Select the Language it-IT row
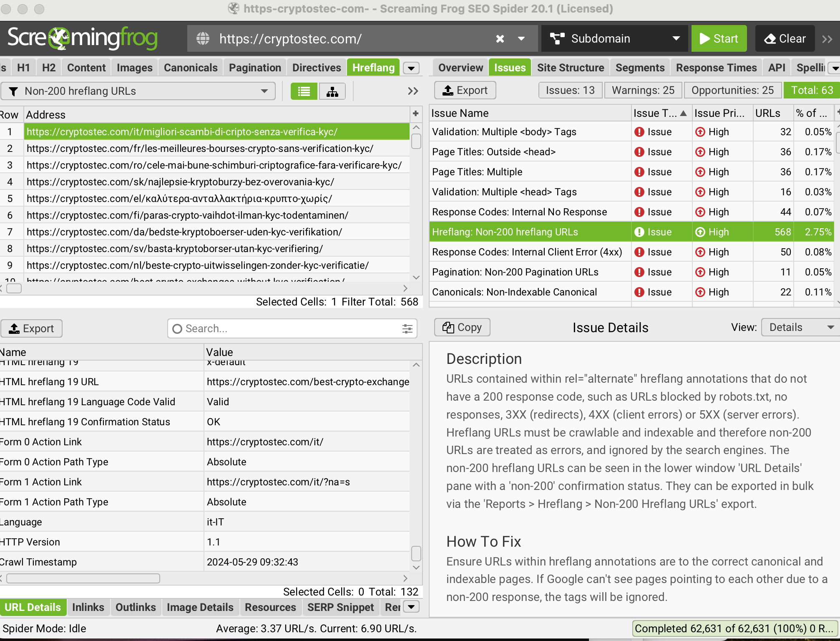 click(x=204, y=522)
